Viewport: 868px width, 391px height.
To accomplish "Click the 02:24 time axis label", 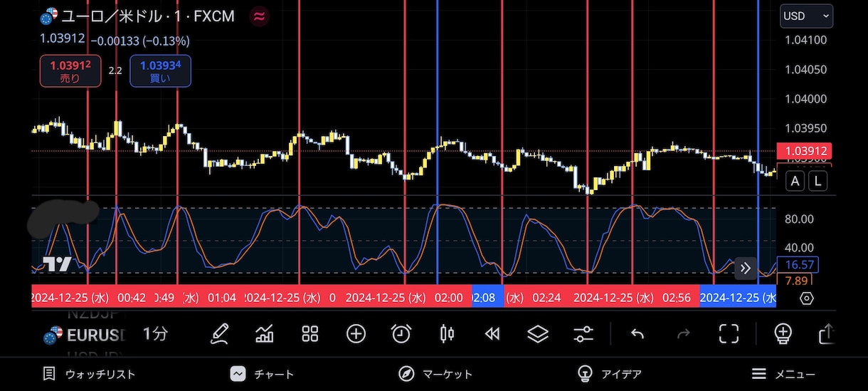I will [x=546, y=298].
